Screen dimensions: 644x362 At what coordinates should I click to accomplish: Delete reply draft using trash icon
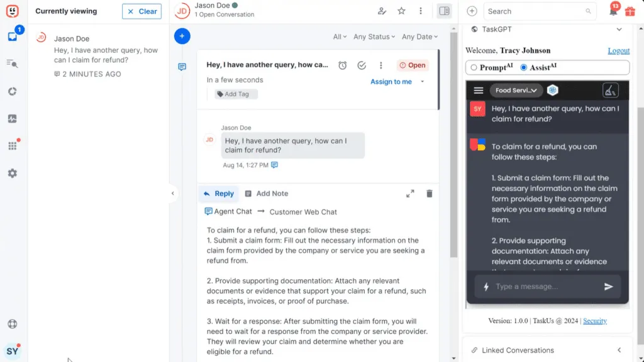[x=430, y=194]
